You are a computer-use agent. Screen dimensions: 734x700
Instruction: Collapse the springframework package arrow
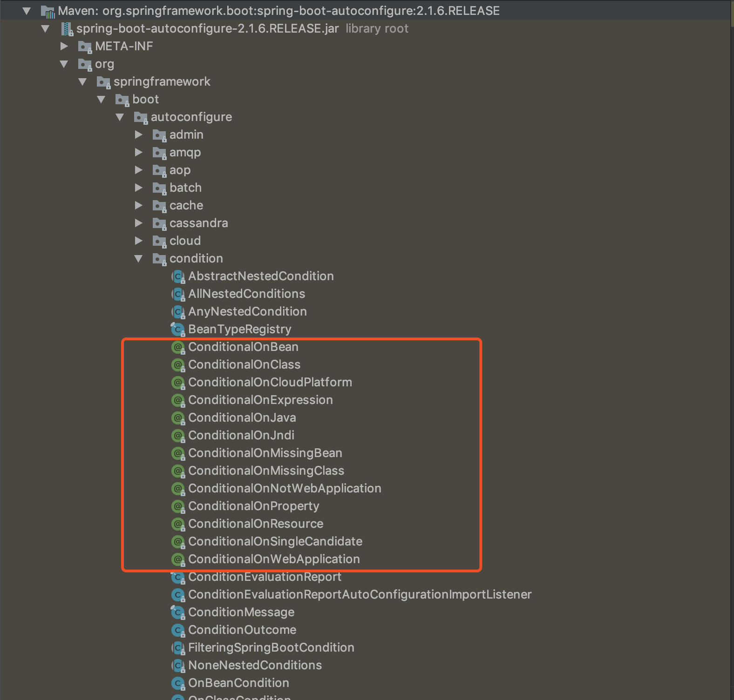[82, 81]
